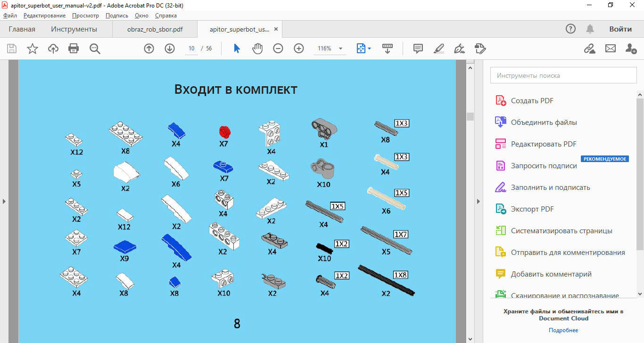Expand the left navigation pane
The height and width of the screenshot is (343, 644).
(x=4, y=201)
